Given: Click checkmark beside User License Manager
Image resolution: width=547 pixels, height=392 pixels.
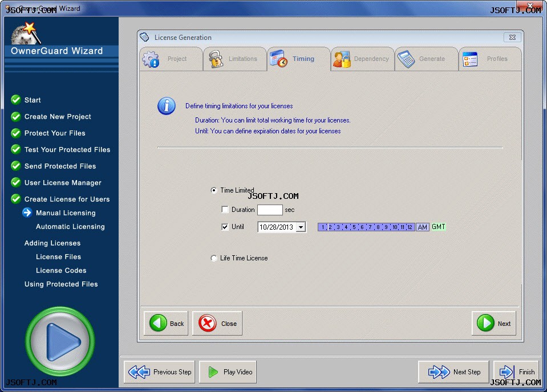Looking at the screenshot, I should 16,182.
